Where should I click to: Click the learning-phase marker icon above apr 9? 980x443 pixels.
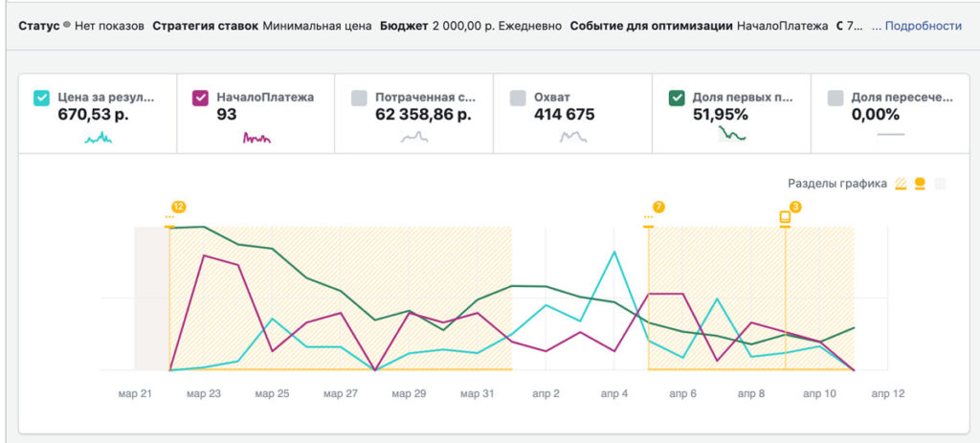point(785,218)
